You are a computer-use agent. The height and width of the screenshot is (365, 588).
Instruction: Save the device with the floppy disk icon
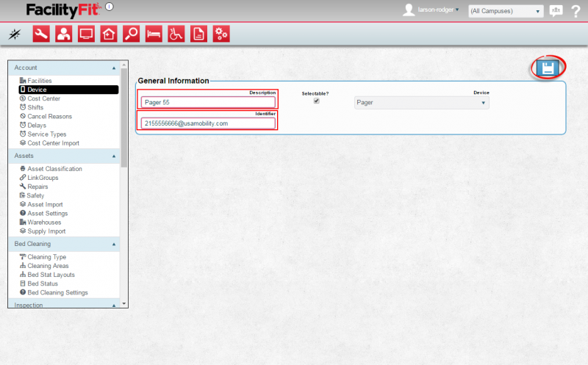[x=547, y=68]
